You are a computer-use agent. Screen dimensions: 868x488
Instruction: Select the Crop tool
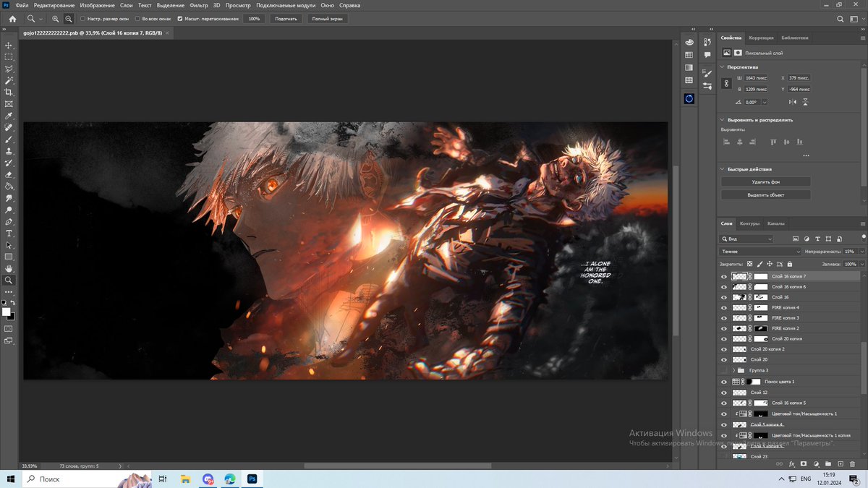(9, 92)
